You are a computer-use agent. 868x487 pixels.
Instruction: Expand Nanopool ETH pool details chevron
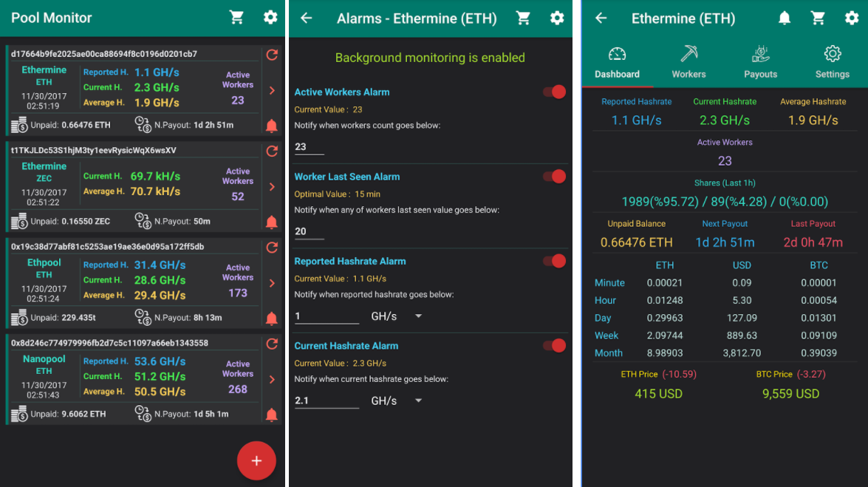[x=272, y=380]
